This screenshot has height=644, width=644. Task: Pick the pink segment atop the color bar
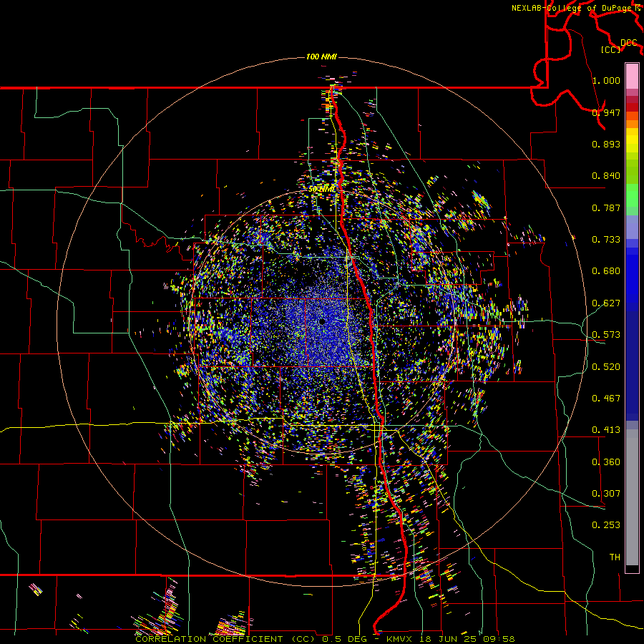[x=632, y=76]
